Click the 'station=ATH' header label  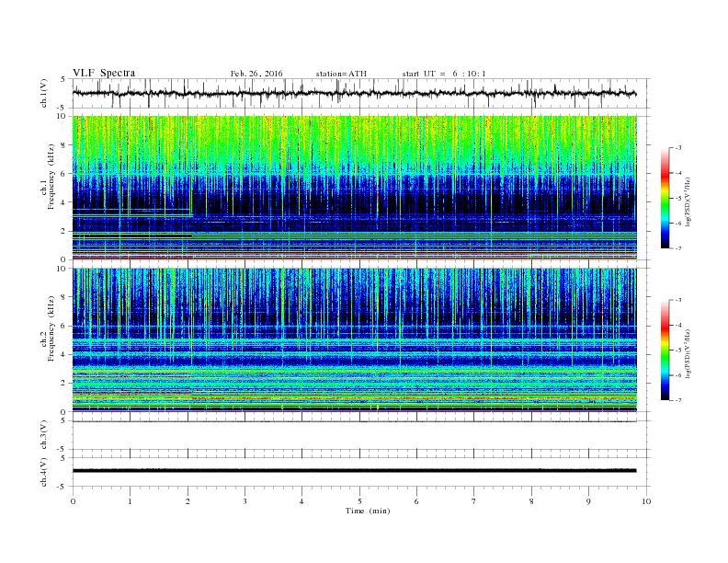point(341,74)
